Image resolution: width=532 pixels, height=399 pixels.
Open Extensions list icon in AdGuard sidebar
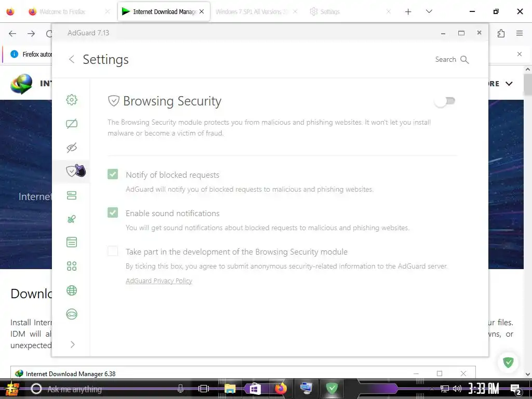pyautogui.click(x=72, y=242)
